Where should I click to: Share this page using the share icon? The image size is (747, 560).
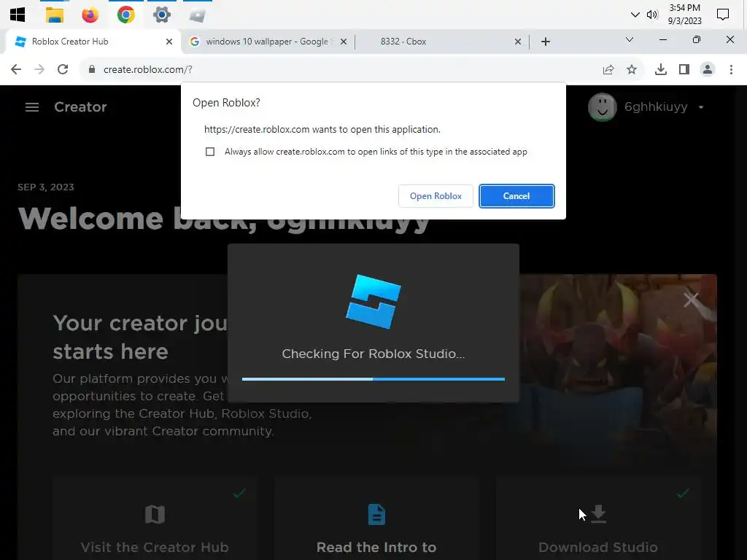point(608,69)
